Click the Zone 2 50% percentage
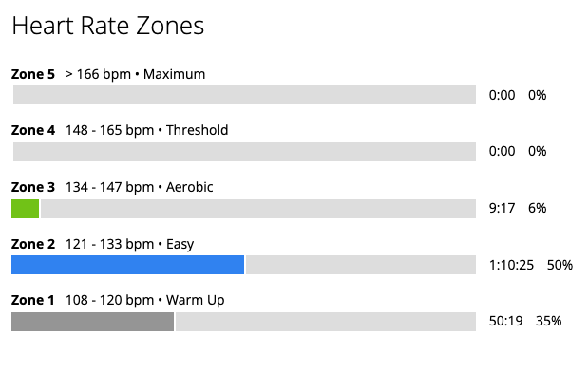This screenshot has height=372, width=588. (560, 265)
